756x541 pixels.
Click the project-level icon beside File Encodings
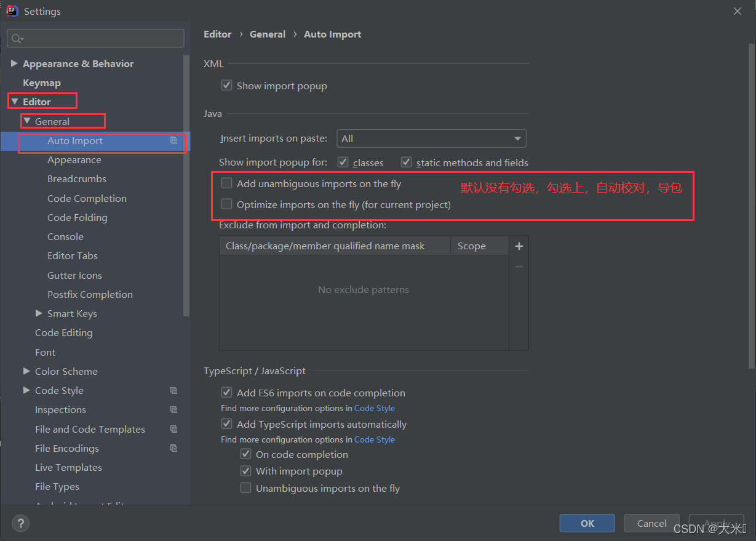pyautogui.click(x=174, y=448)
